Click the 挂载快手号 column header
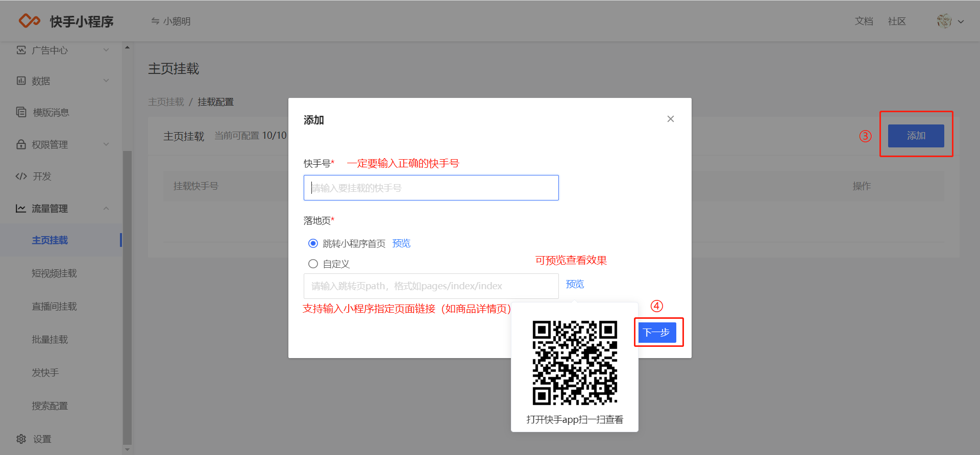This screenshot has width=980, height=455. 196,186
